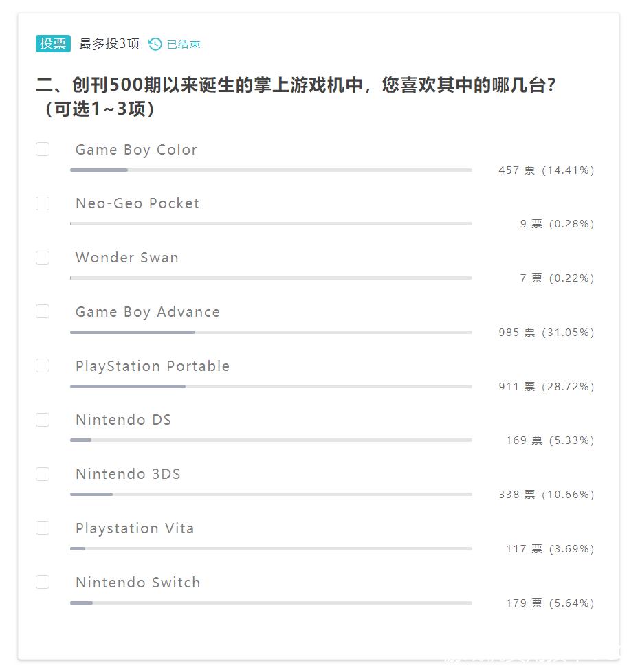
Task: Check the PlayStation Portable option
Action: point(43,366)
